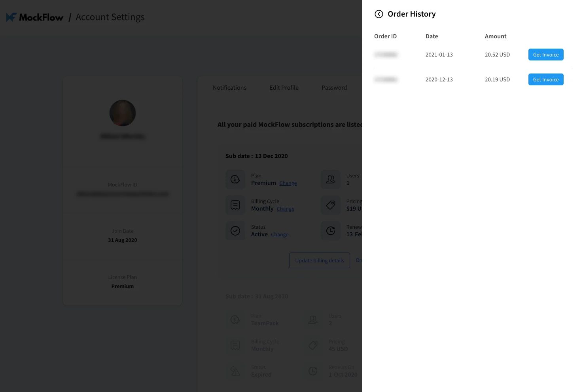The height and width of the screenshot is (392, 583).
Task: Get invoice for the 2020-12-13 order
Action: (546, 79)
